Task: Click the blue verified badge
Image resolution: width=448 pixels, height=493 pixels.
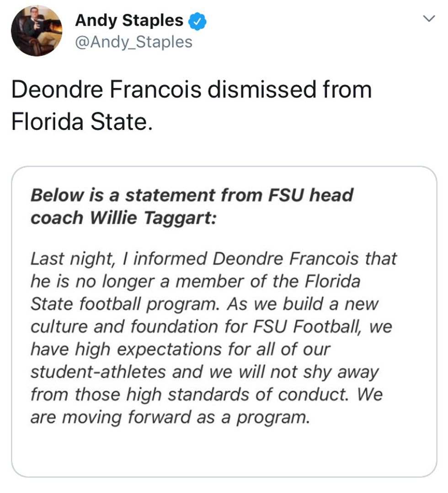Action: coord(198,21)
